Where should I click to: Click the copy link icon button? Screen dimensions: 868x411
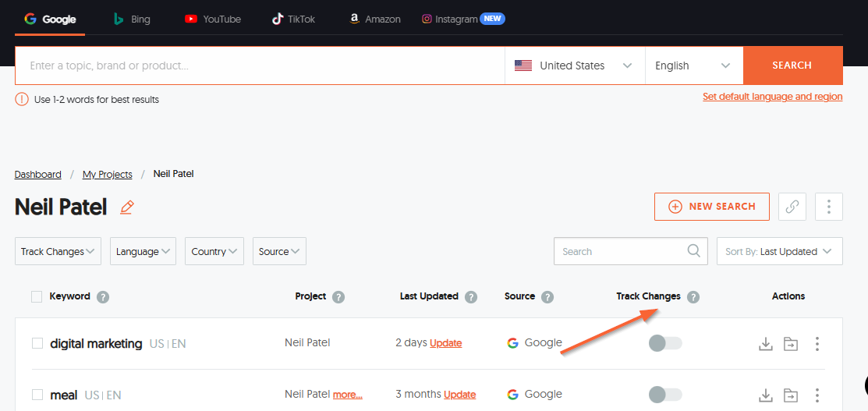792,207
